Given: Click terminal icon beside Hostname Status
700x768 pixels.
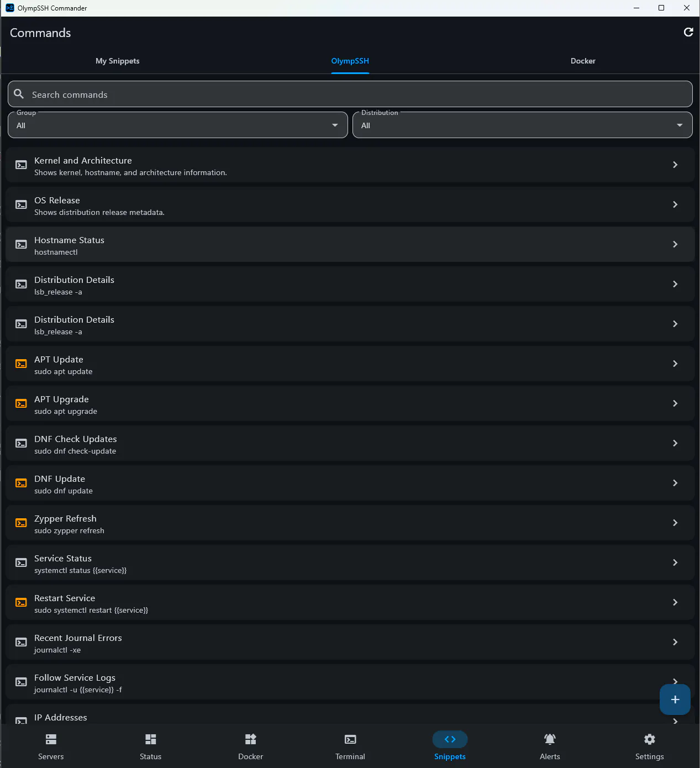Looking at the screenshot, I should pyautogui.click(x=21, y=245).
